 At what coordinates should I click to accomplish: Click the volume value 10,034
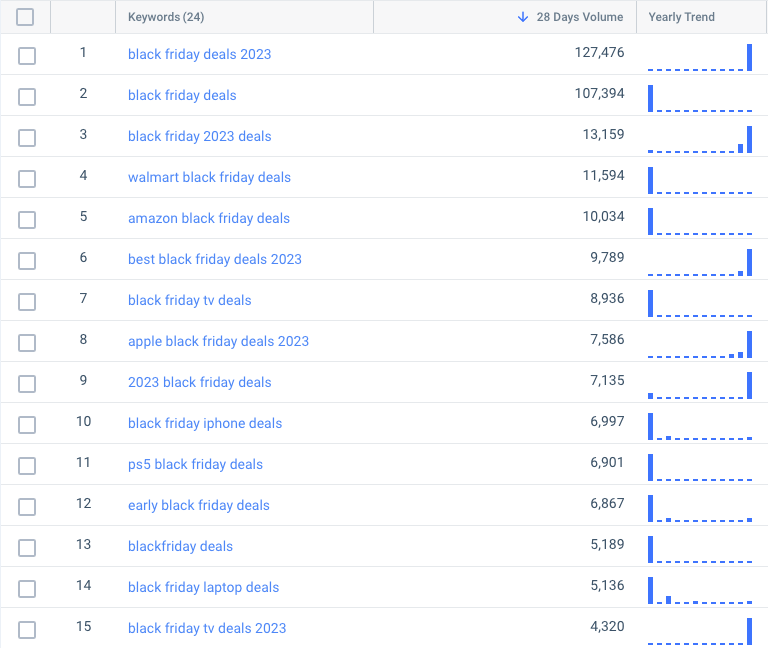(x=603, y=216)
